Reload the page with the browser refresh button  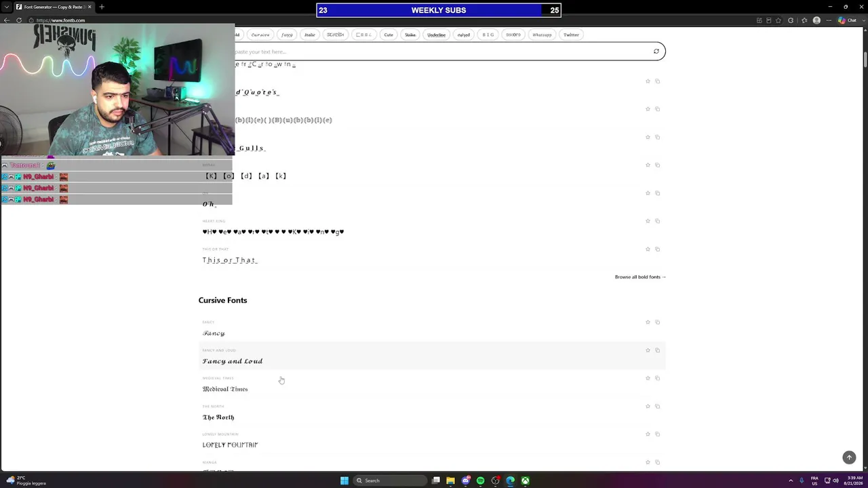pos(19,20)
